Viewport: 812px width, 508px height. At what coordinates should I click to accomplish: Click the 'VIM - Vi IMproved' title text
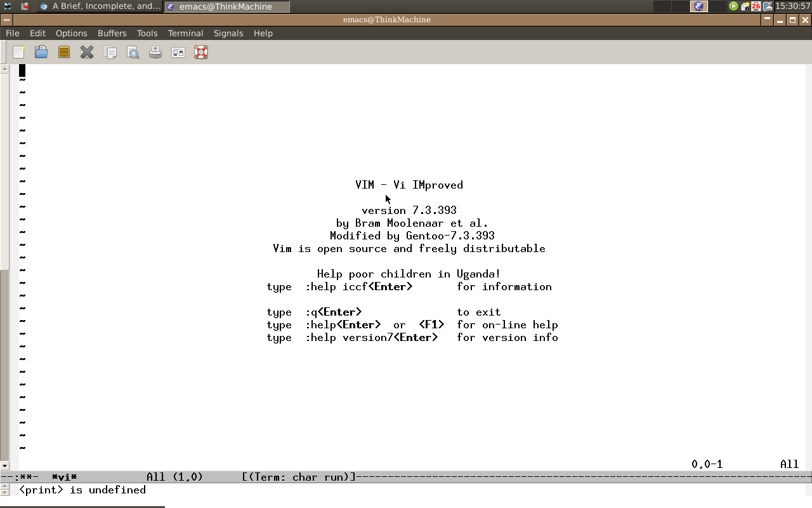click(409, 185)
